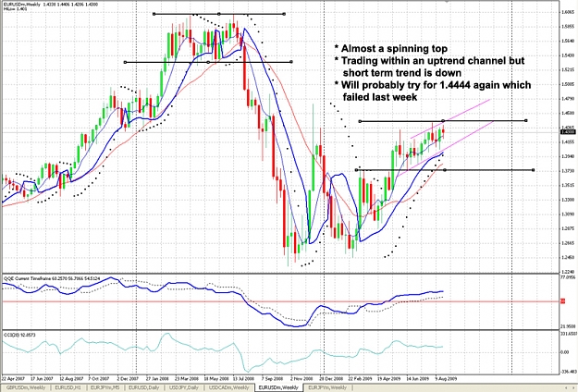578x392 pixels.
Task: Click the "22 Feb 2009" date label
Action: [x=360, y=378]
